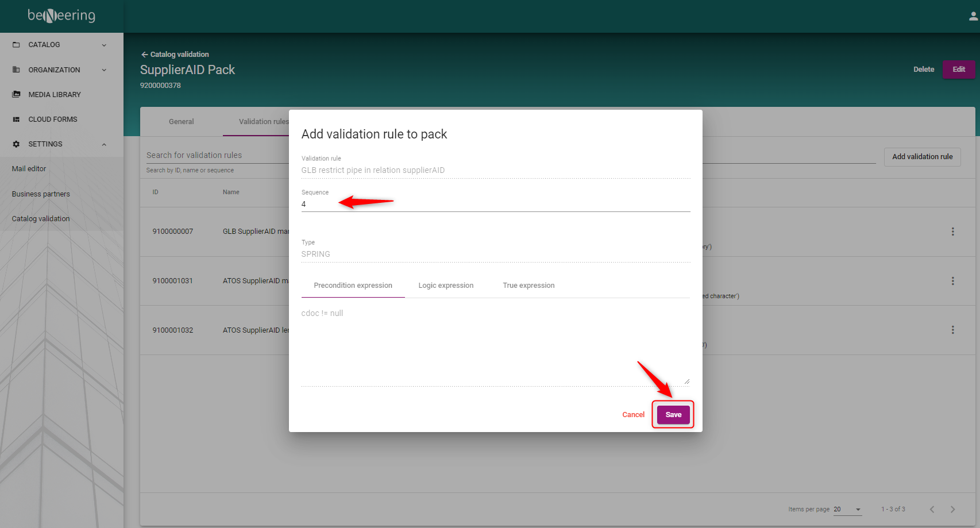980x528 pixels.
Task: Save the validation rule
Action: [673, 415]
